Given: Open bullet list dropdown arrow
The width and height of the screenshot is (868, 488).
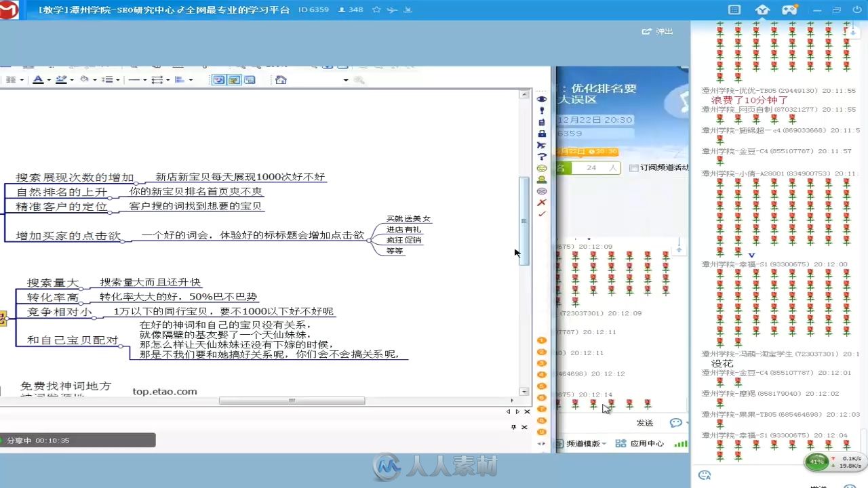Looking at the screenshot, I should point(117,80).
